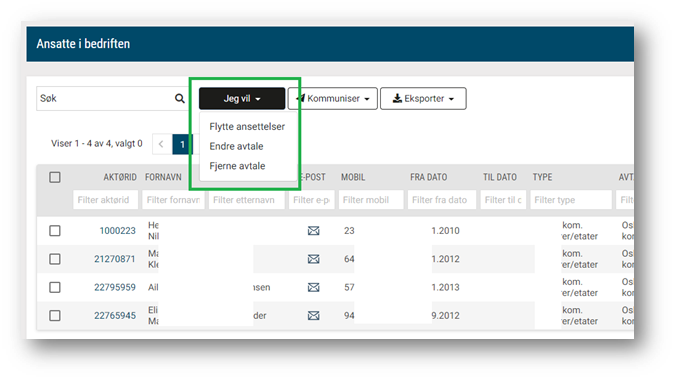Click the Filter mobil field
The image size is (676, 381).
[x=371, y=200]
